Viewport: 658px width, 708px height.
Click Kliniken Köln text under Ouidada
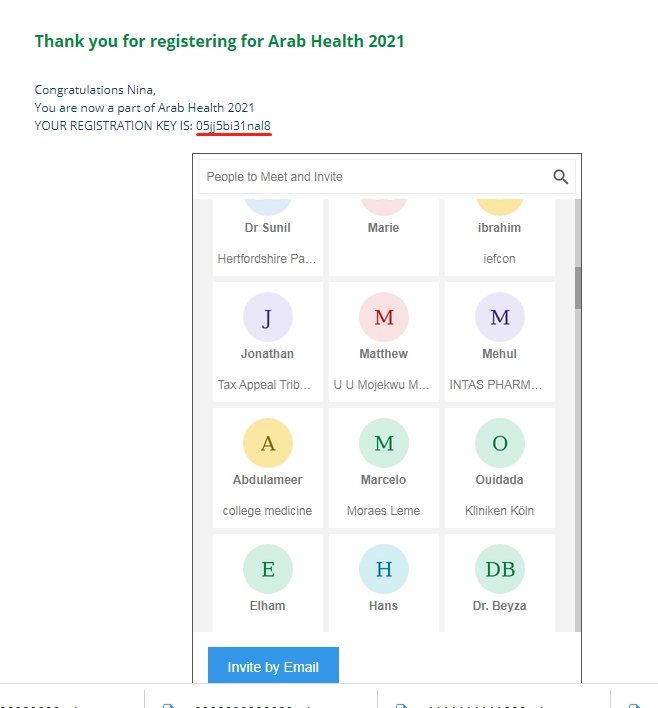pyautogui.click(x=499, y=511)
